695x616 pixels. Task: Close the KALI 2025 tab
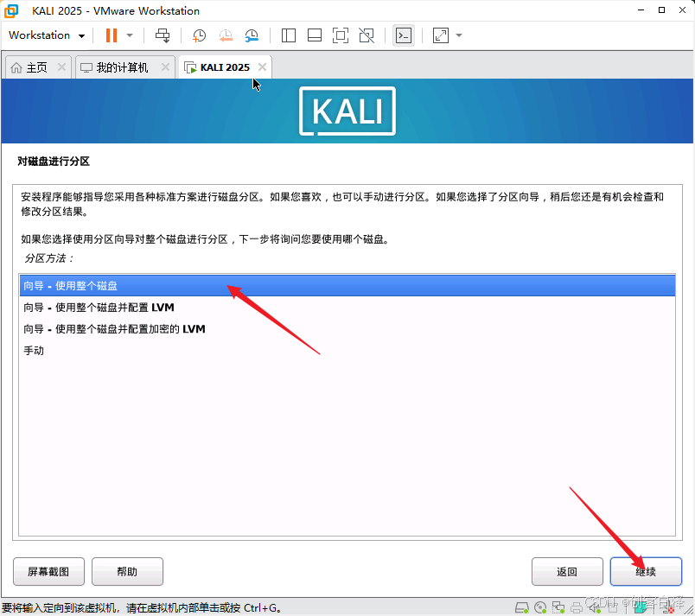pos(263,67)
